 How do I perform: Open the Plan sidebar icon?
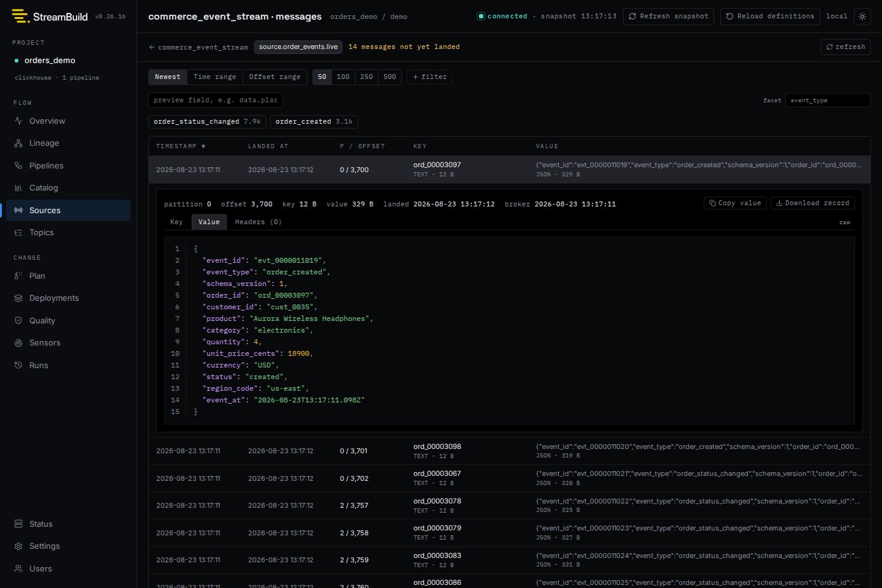click(x=18, y=276)
